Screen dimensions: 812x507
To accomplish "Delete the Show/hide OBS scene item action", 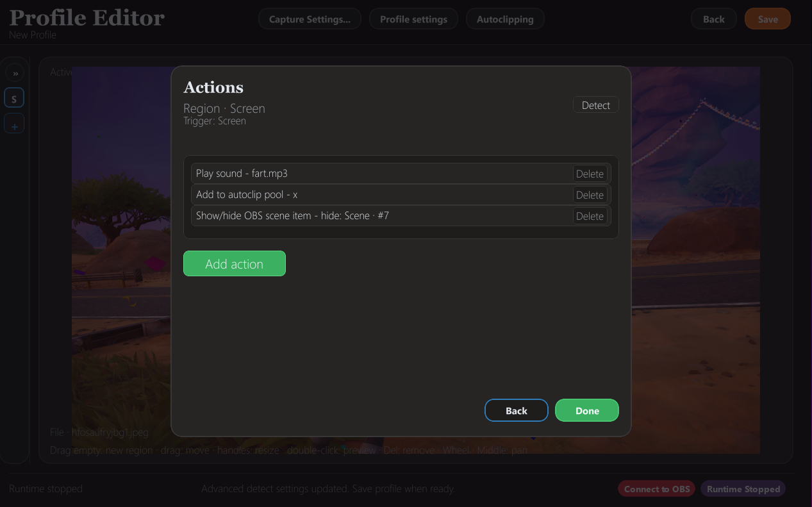I will point(589,215).
